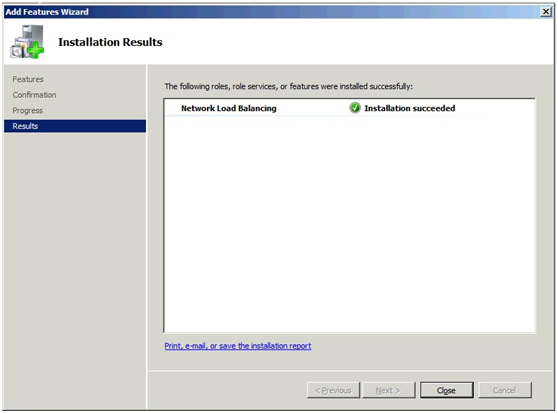The height and width of the screenshot is (413, 558).
Task: Click the Next button
Action: [x=388, y=390]
